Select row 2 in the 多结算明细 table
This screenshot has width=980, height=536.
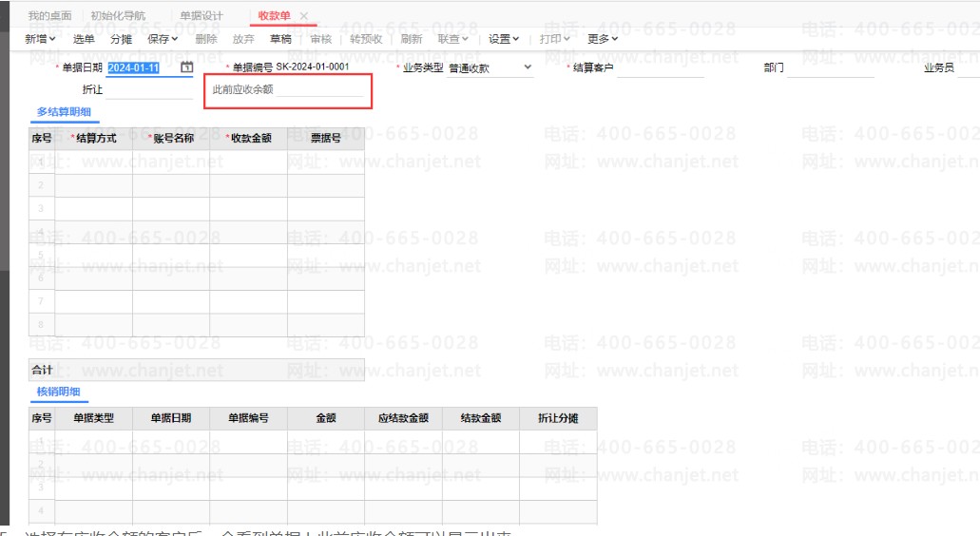(196, 185)
